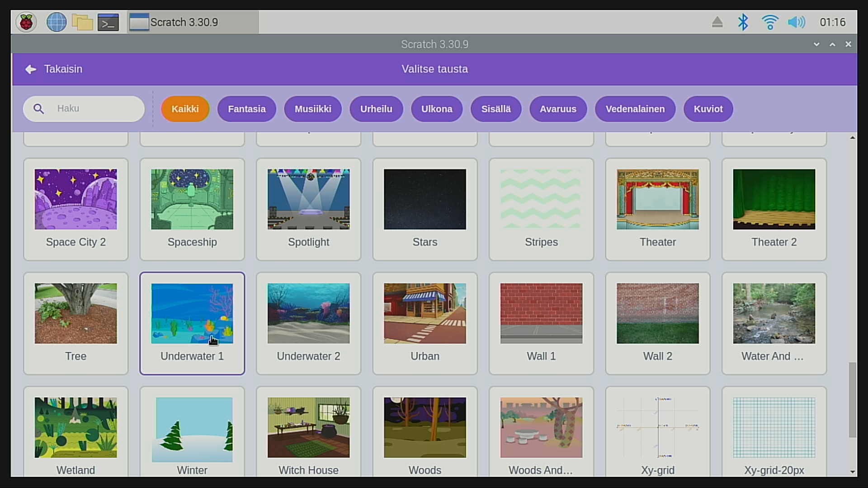Viewport: 868px width, 488px height.
Task: Select the Underwater 1 backdrop
Action: click(x=192, y=324)
